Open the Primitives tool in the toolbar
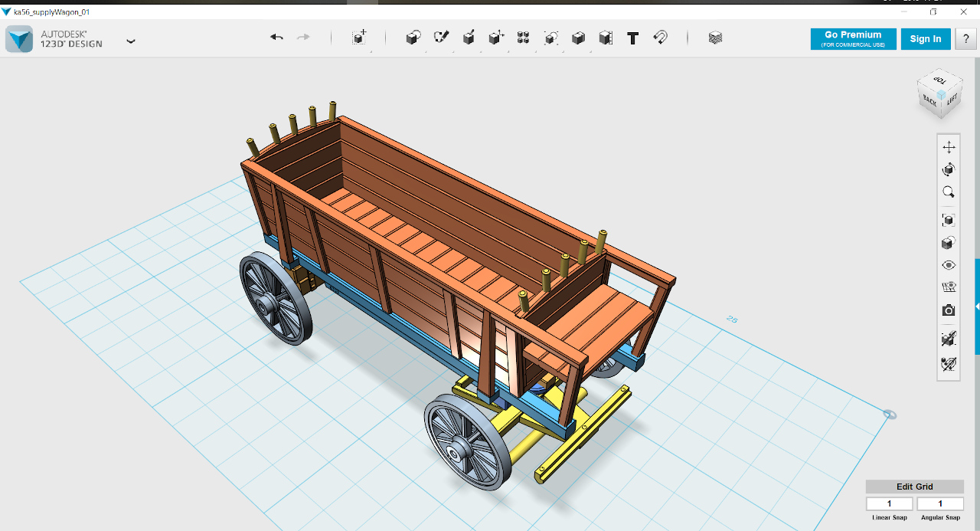980x531 pixels. tap(413, 38)
